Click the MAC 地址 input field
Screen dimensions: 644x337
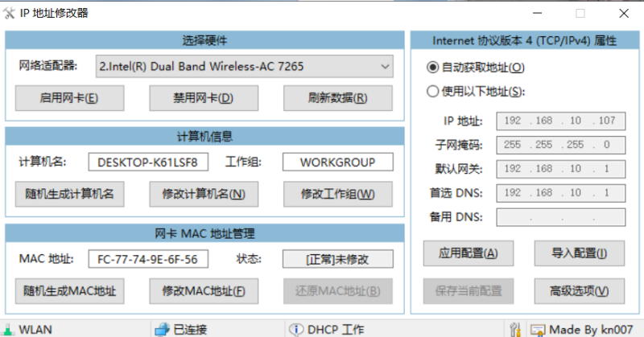pyautogui.click(x=148, y=259)
